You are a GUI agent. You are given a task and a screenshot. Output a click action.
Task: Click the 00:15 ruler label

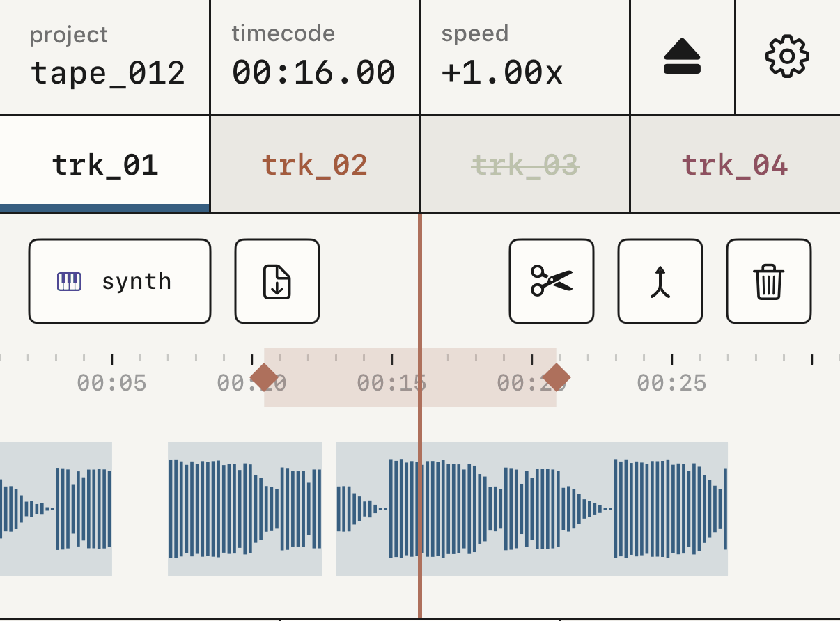coord(391,383)
